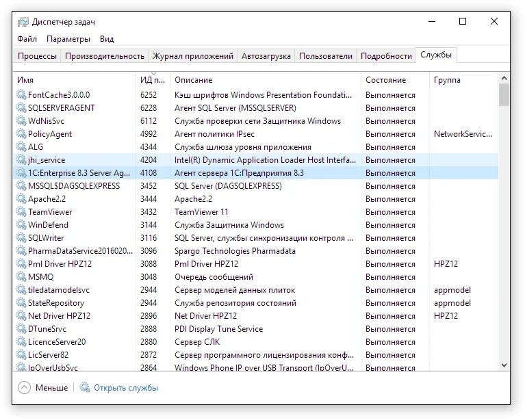This screenshot has width=525, height=420.
Task: Click the Task Manager title bar icon
Action: (23, 22)
